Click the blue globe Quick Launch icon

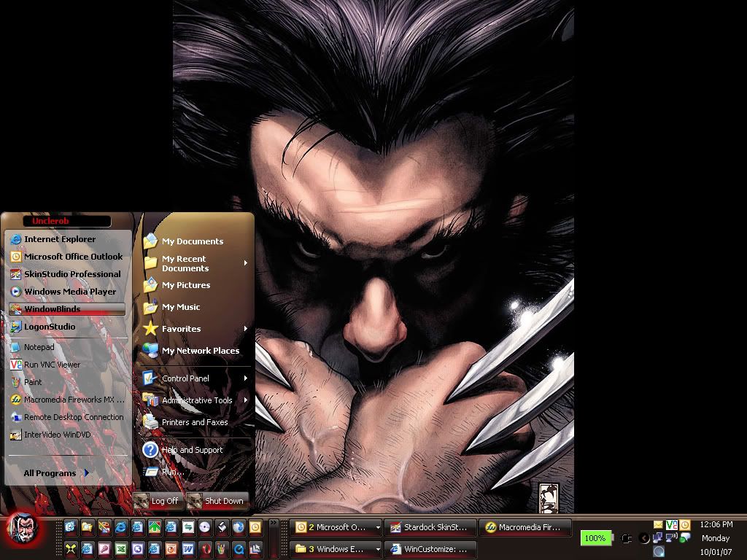tap(239, 526)
